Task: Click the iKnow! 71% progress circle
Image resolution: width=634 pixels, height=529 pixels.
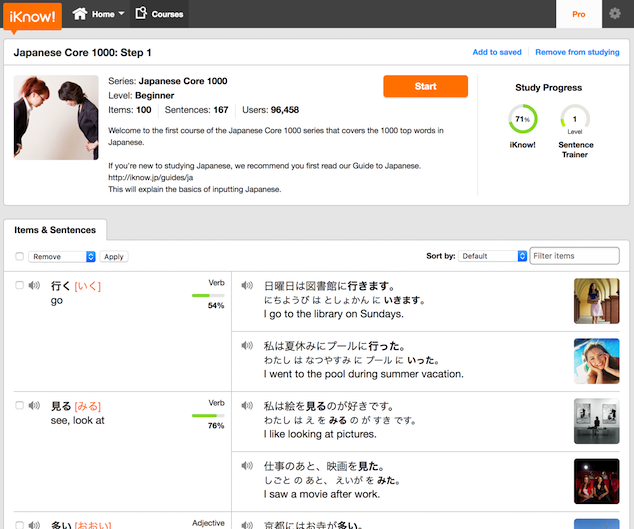Action: point(523,119)
